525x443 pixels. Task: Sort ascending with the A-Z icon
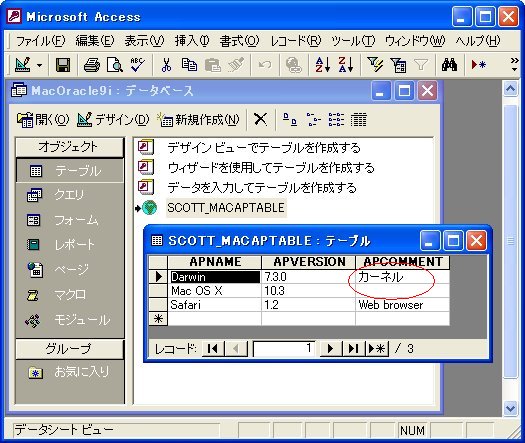coord(322,65)
